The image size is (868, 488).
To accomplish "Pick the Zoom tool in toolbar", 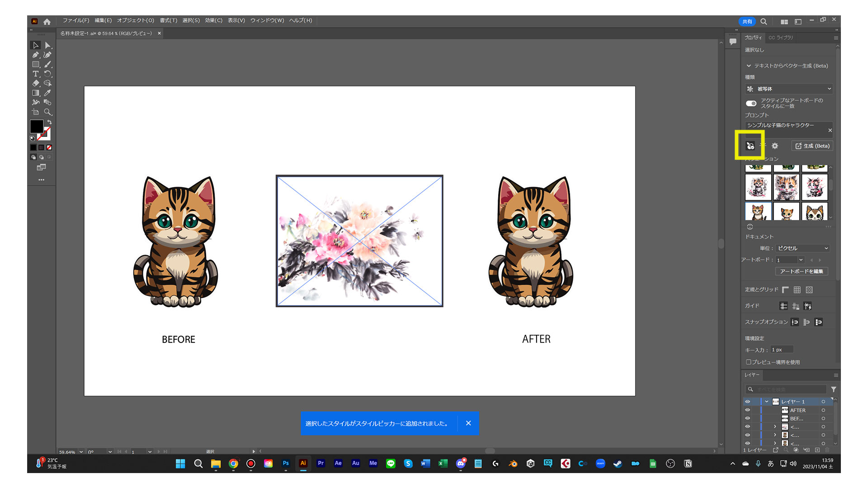I will 47,112.
